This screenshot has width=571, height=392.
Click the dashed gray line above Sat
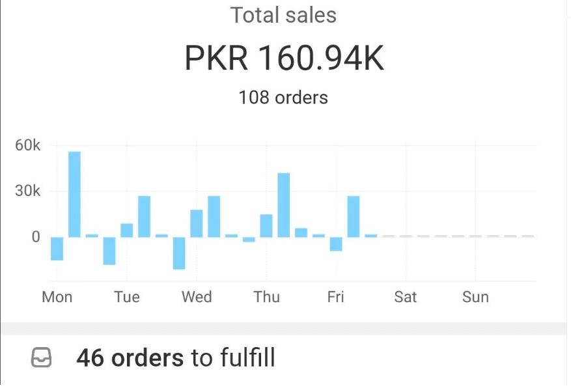406,236
